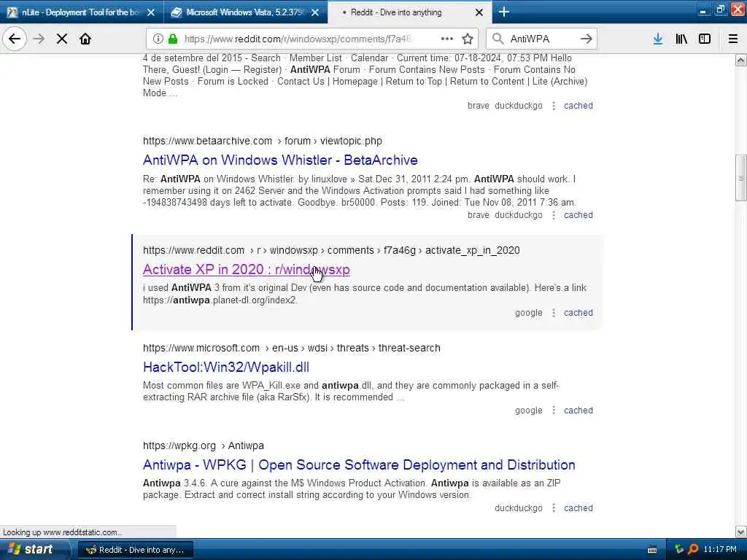Screen dimensions: 747x560
Task: Click 'google' source label on Reddit result
Action: pyautogui.click(x=529, y=313)
